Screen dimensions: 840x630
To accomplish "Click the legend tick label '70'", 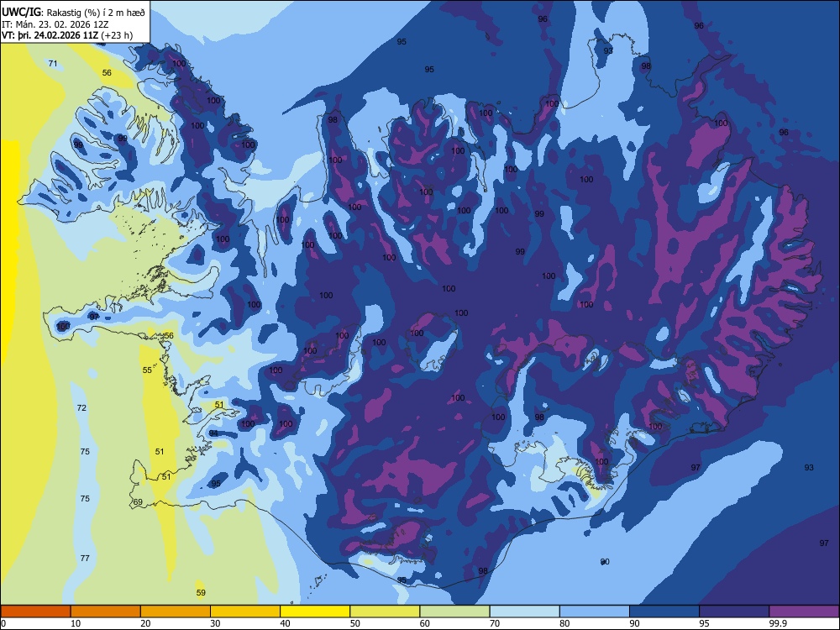I will 495,623.
